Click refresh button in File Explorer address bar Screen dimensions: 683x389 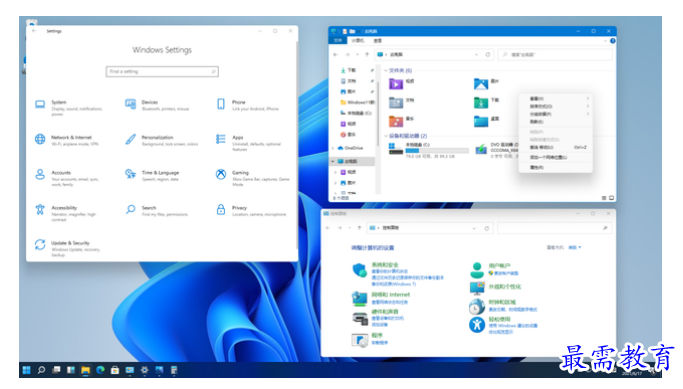pos(487,54)
